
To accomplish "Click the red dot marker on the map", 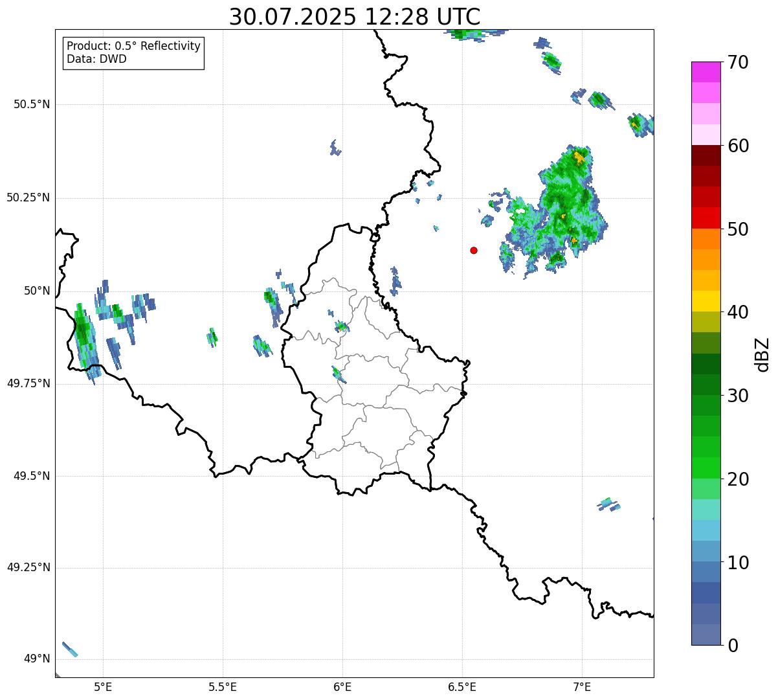I will tap(474, 250).
